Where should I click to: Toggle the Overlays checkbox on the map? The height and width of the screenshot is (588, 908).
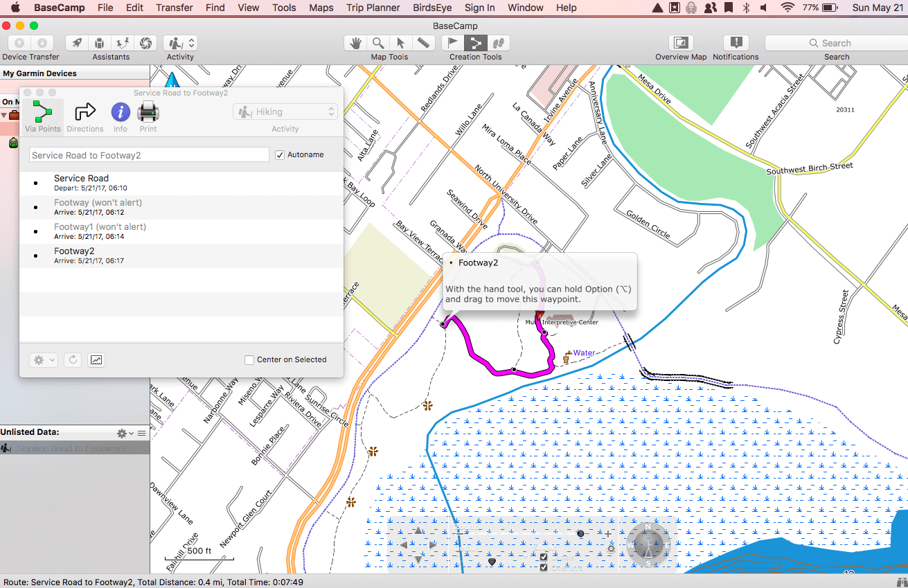click(544, 567)
